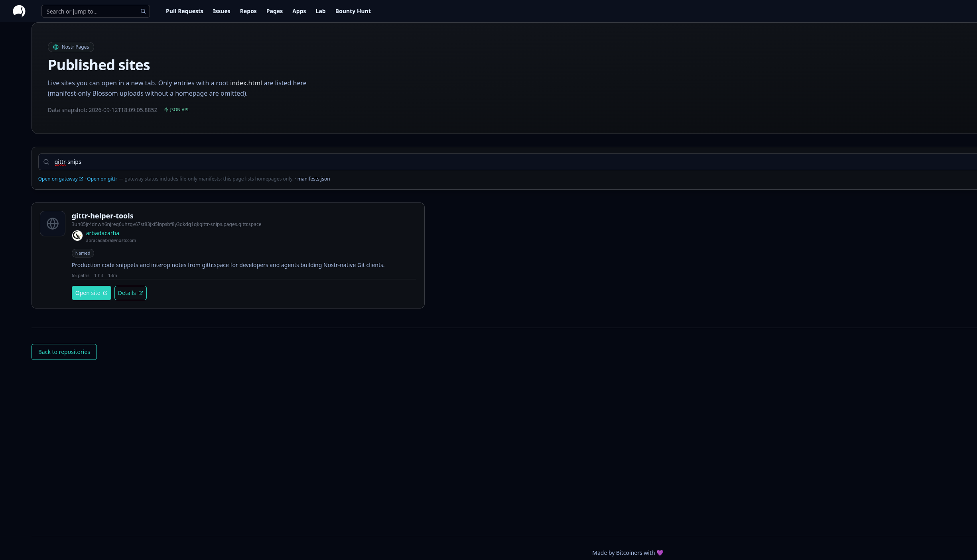Click the purple heart in the footer
The width and height of the screenshot is (977, 560).
[x=660, y=553]
